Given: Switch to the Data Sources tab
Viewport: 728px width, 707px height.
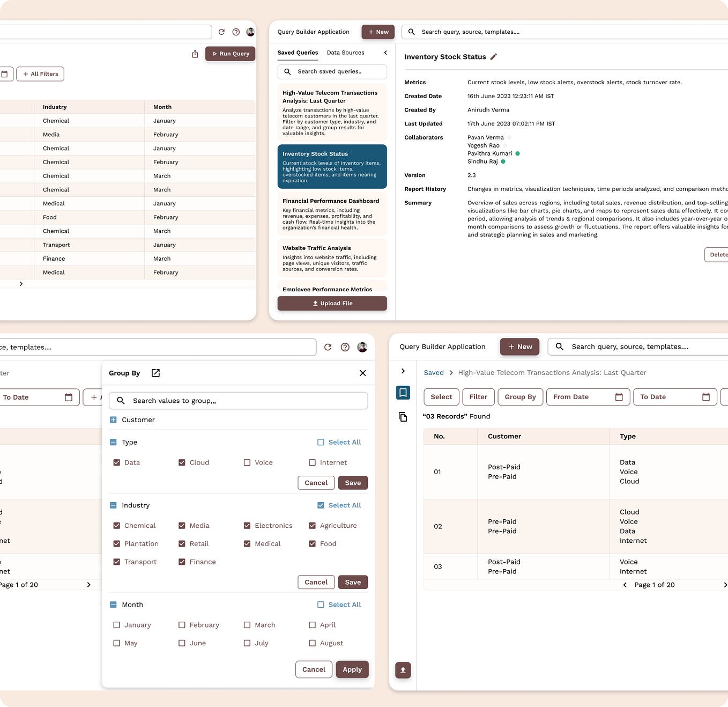Looking at the screenshot, I should (x=345, y=53).
